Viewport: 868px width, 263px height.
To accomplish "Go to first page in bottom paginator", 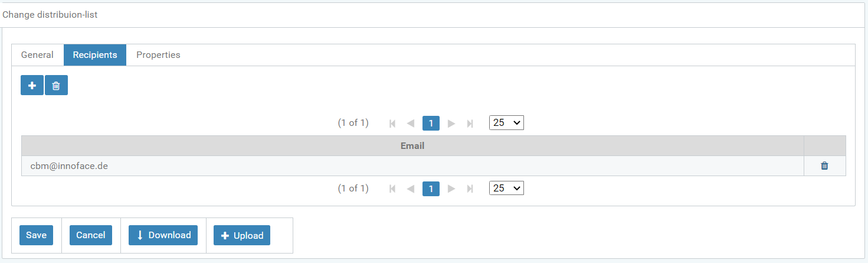I will coord(392,189).
